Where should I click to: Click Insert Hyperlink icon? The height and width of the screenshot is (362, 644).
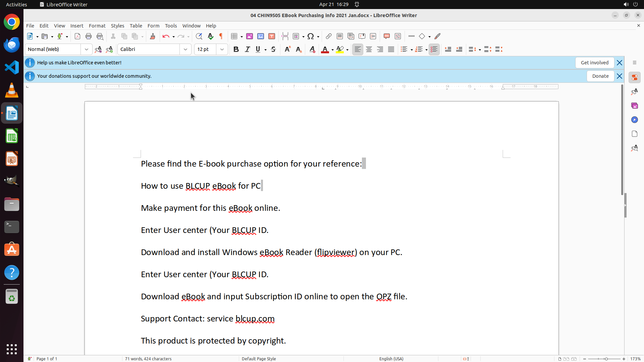329,36
